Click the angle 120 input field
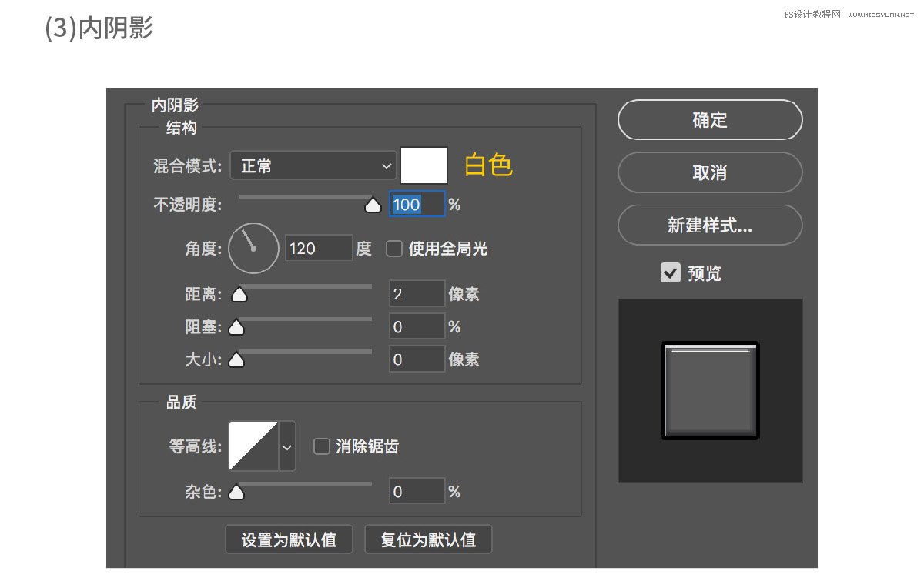This screenshot has width=924, height=578. [x=319, y=249]
